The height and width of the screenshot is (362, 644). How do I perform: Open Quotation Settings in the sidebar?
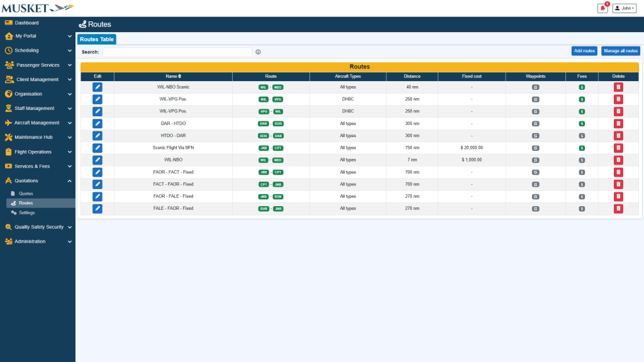point(26,212)
